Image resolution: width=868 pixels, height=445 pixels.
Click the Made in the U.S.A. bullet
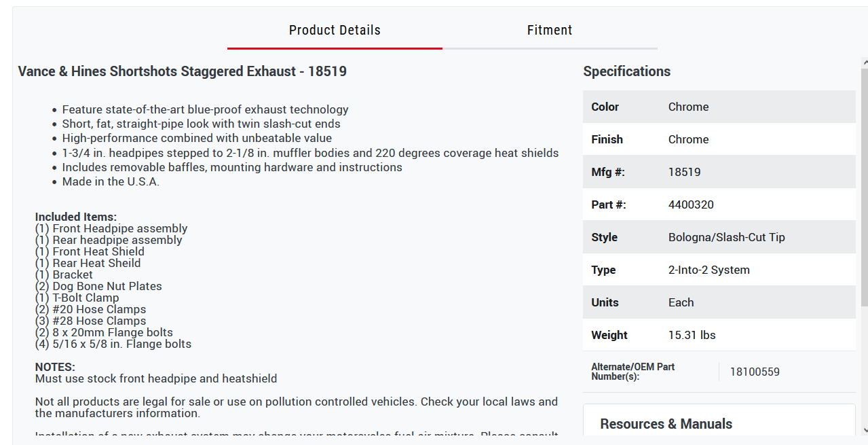[x=111, y=181]
